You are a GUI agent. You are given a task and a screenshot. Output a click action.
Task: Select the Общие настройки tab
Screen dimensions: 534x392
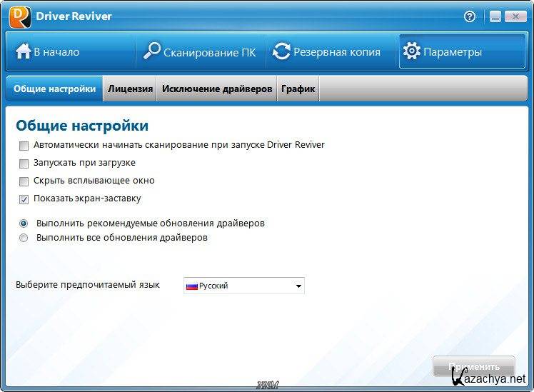point(54,89)
